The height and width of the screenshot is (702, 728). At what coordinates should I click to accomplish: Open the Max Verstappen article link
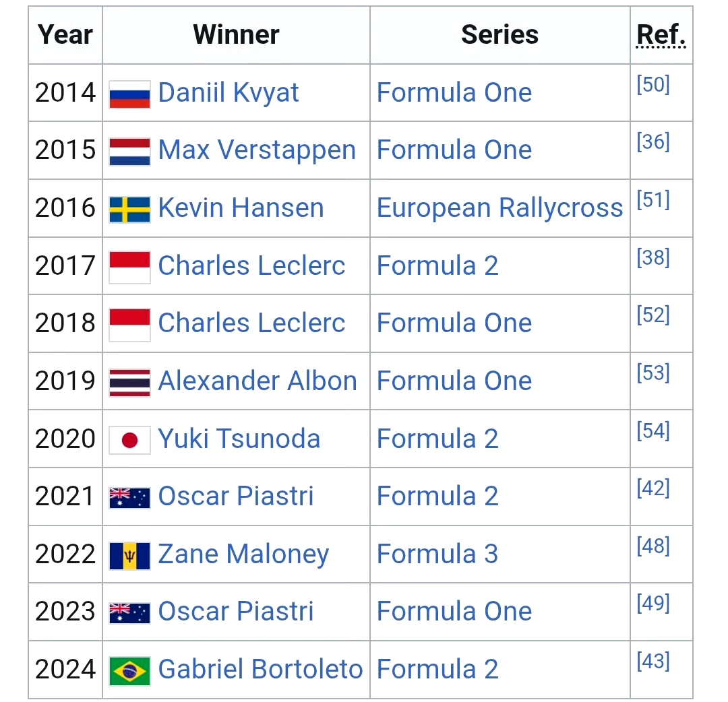click(x=257, y=150)
